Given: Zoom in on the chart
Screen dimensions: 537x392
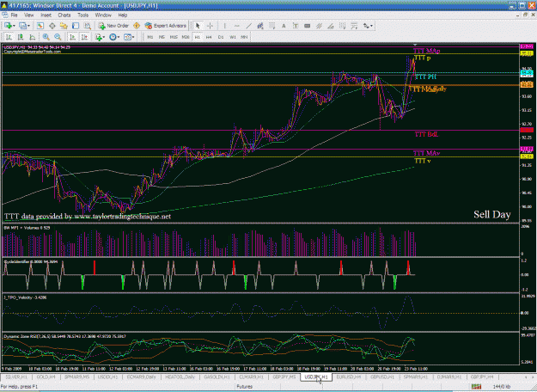Looking at the screenshot, I should (x=46, y=37).
